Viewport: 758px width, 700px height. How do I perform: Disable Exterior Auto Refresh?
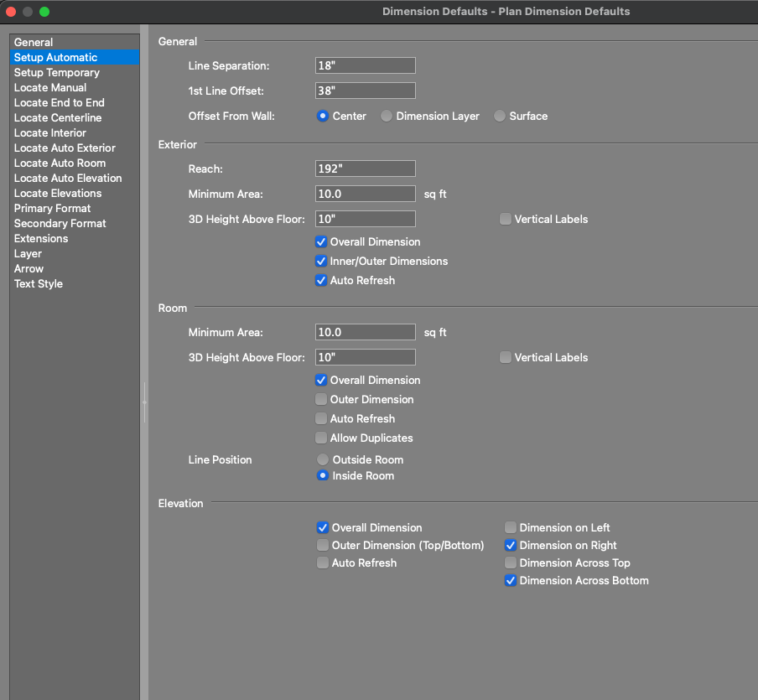click(x=321, y=281)
